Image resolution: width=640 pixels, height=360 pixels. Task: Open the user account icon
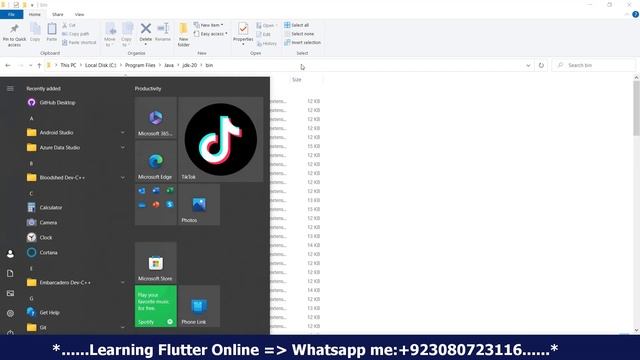click(x=10, y=254)
